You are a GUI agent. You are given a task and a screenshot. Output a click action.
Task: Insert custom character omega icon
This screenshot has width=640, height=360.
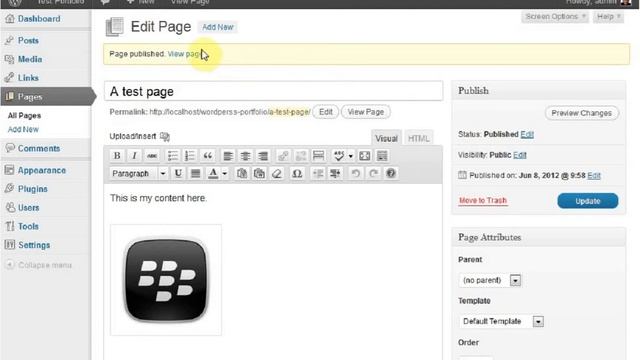297,173
